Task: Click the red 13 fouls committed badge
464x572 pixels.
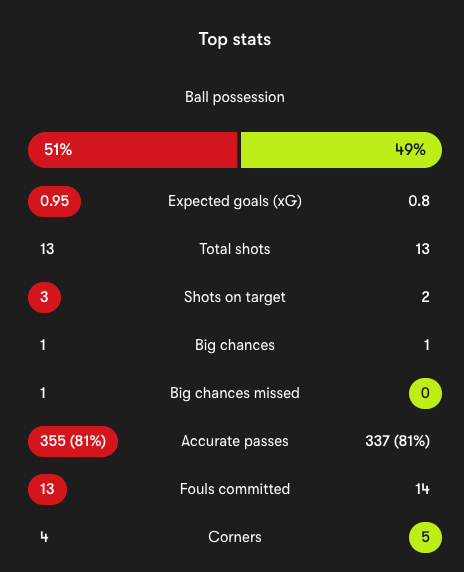Action: pyautogui.click(x=47, y=489)
